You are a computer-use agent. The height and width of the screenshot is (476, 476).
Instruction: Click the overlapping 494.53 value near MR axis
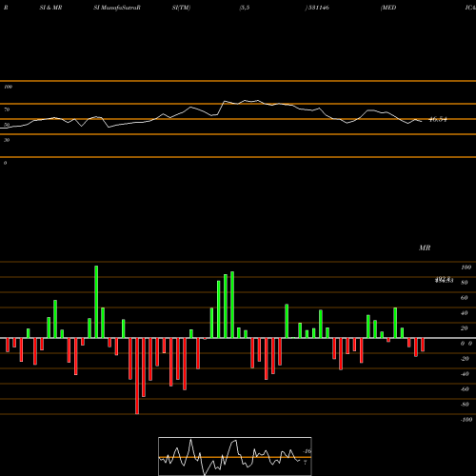[x=444, y=280]
